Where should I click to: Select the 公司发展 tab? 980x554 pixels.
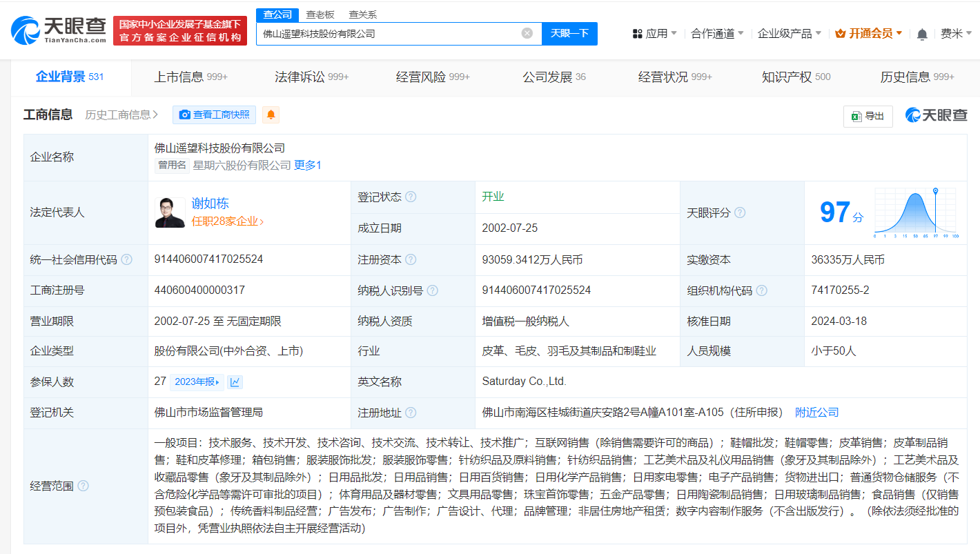[x=554, y=77]
